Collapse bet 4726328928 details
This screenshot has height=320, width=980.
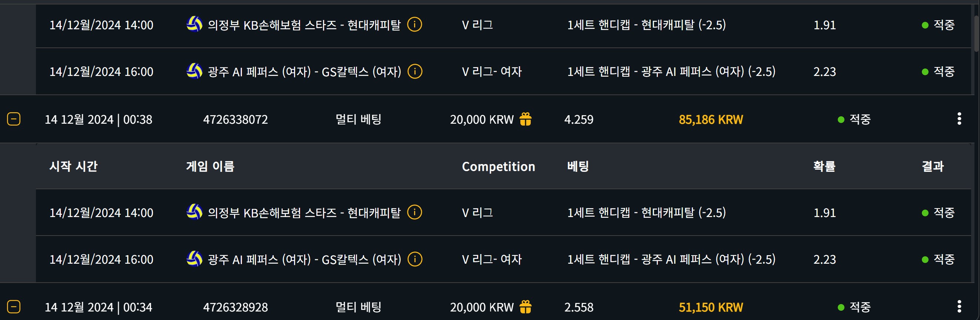click(x=14, y=307)
